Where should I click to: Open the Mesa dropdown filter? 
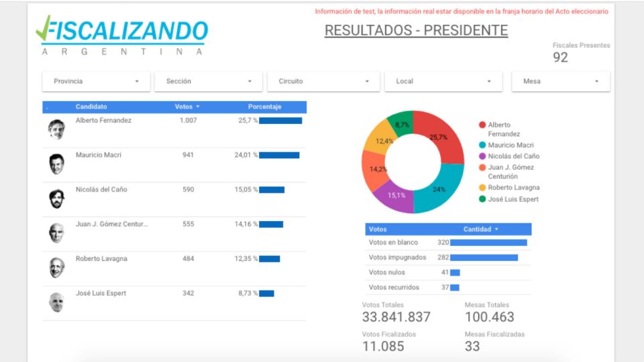tap(561, 81)
